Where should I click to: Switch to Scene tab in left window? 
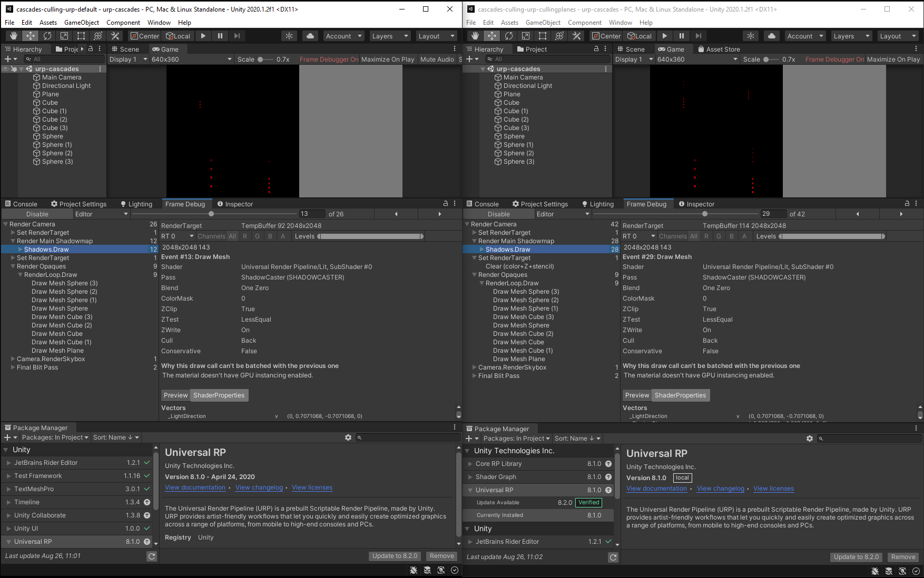(125, 49)
